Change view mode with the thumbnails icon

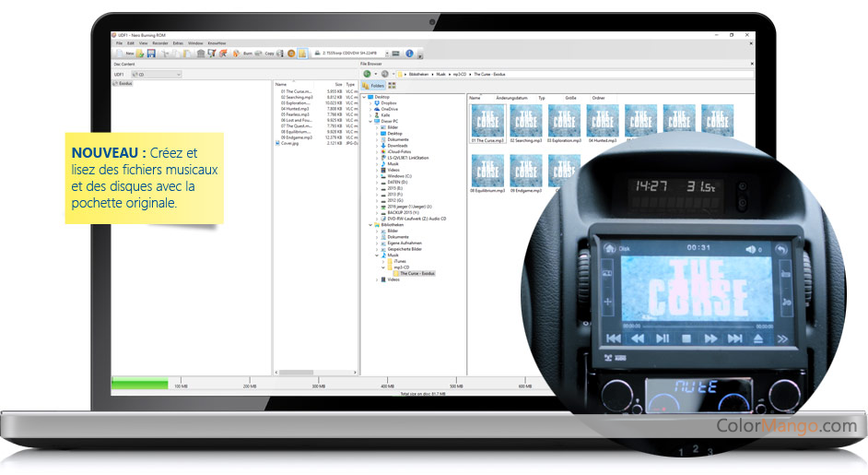pos(392,86)
